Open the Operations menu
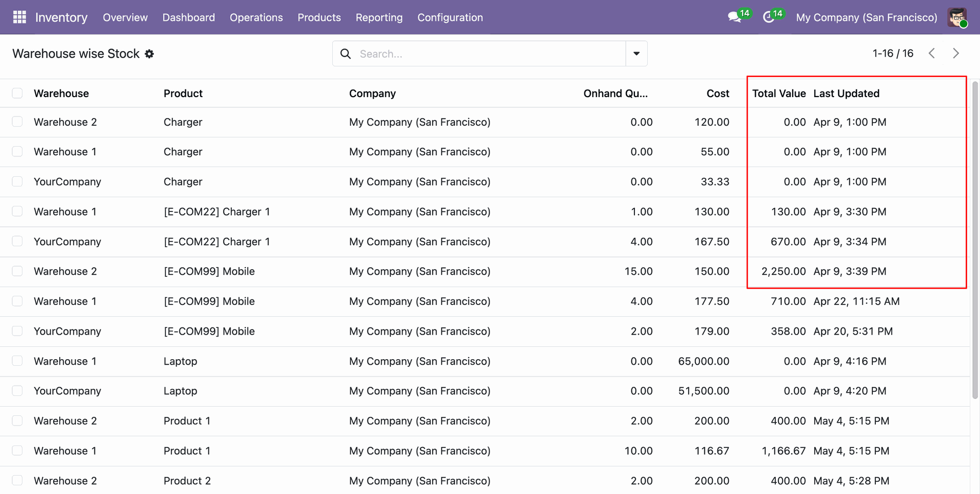 point(256,17)
